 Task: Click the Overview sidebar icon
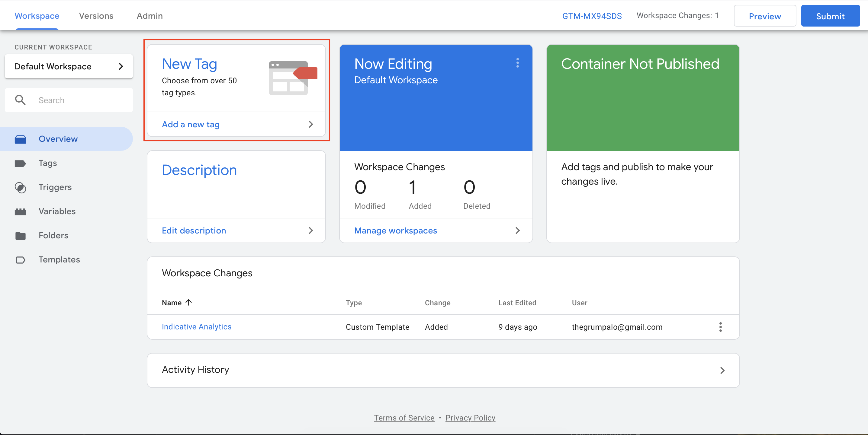tap(21, 139)
